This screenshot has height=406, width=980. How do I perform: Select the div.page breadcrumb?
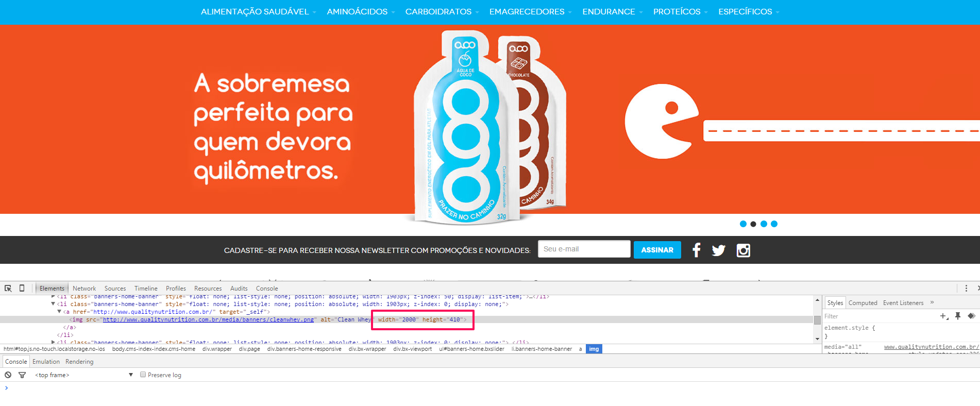tap(249, 349)
